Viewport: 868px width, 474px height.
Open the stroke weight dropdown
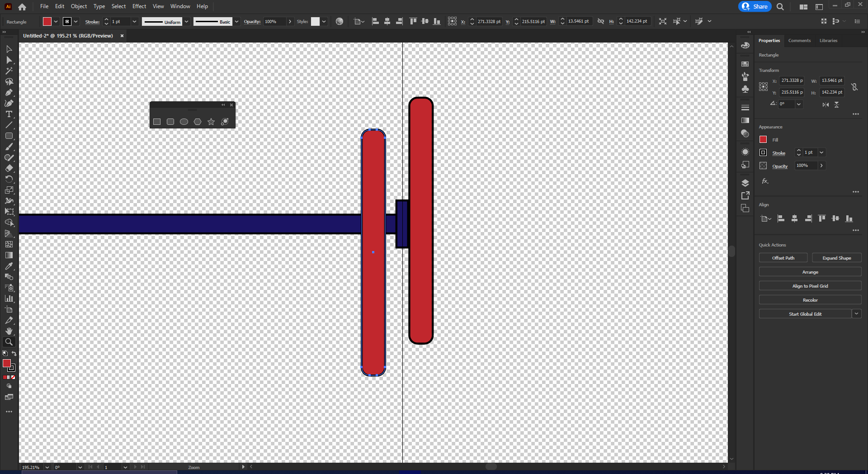pos(134,21)
